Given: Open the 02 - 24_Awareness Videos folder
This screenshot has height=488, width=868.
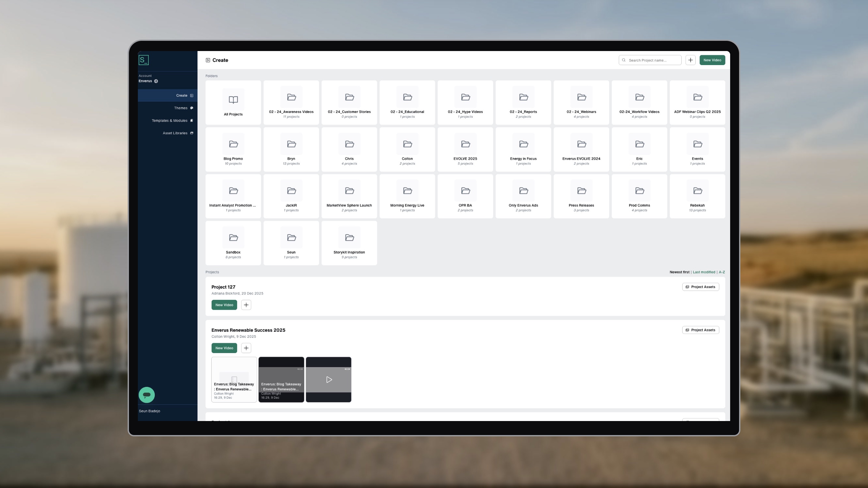Looking at the screenshot, I should [x=291, y=102].
